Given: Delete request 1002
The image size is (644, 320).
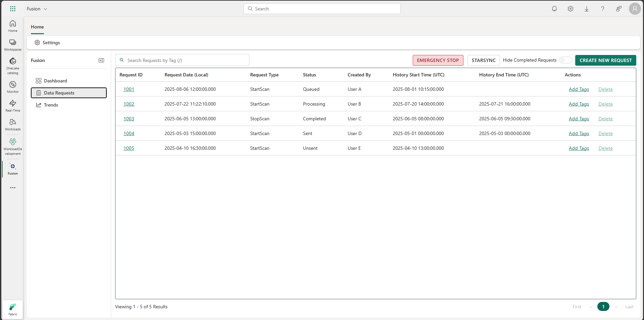Looking at the screenshot, I should coord(606,104).
